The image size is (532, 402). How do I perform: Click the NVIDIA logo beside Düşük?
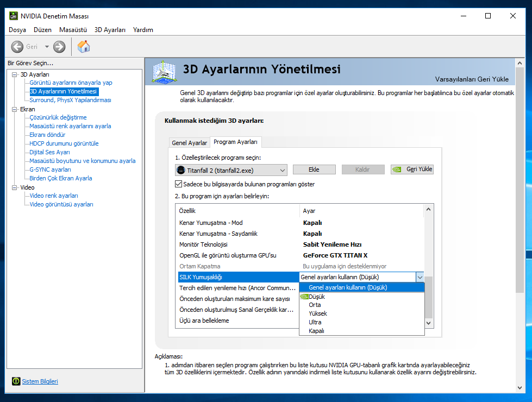tap(304, 297)
